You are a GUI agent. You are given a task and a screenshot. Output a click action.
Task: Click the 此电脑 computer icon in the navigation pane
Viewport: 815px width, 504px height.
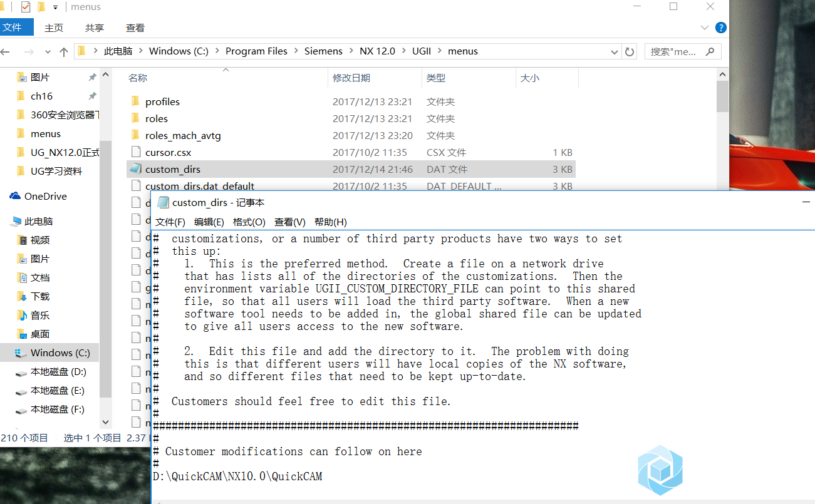pyautogui.click(x=15, y=221)
